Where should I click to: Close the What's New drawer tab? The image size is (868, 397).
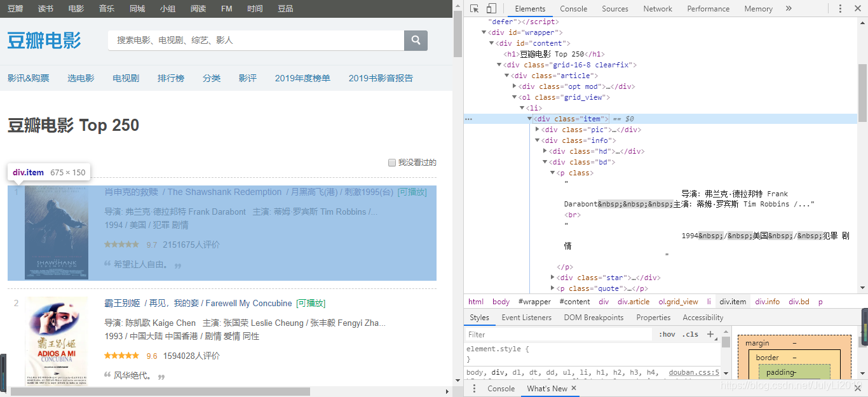click(x=574, y=388)
